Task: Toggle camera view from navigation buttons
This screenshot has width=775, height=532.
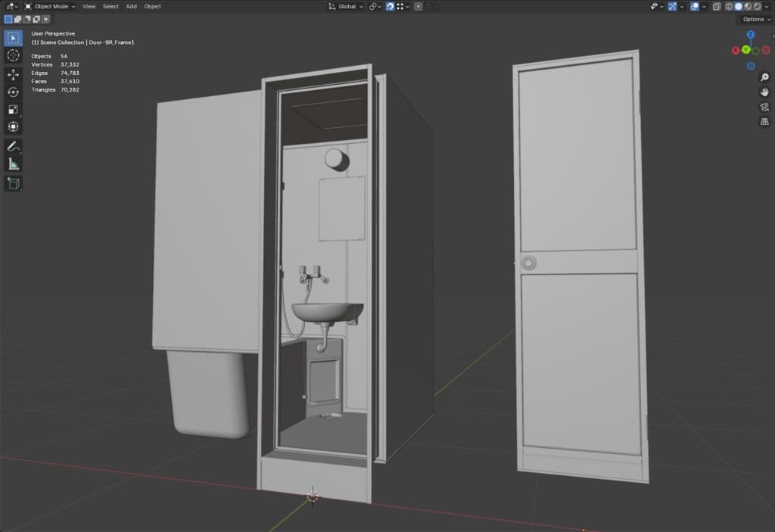Action: pyautogui.click(x=764, y=107)
